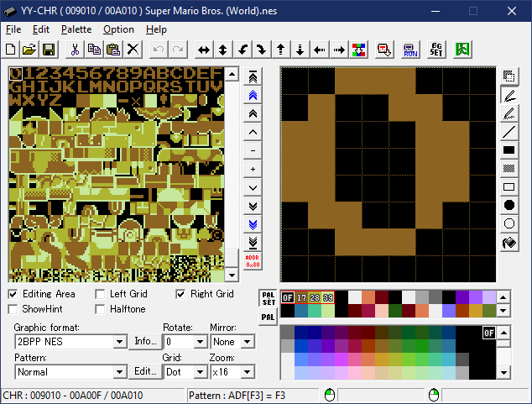Open the Grid Dot dropdown
Viewport: 532px width, 404px height.
pyautogui.click(x=201, y=372)
